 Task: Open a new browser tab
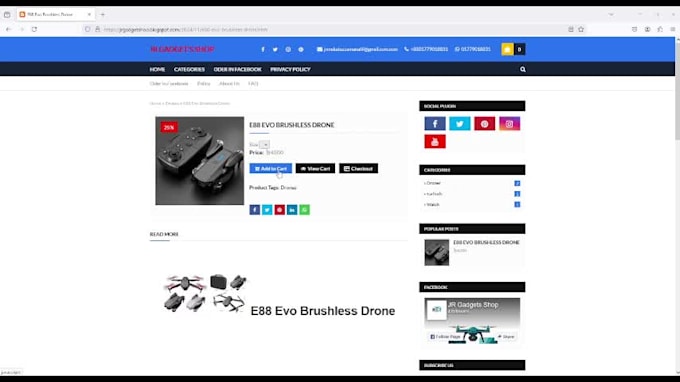click(103, 14)
